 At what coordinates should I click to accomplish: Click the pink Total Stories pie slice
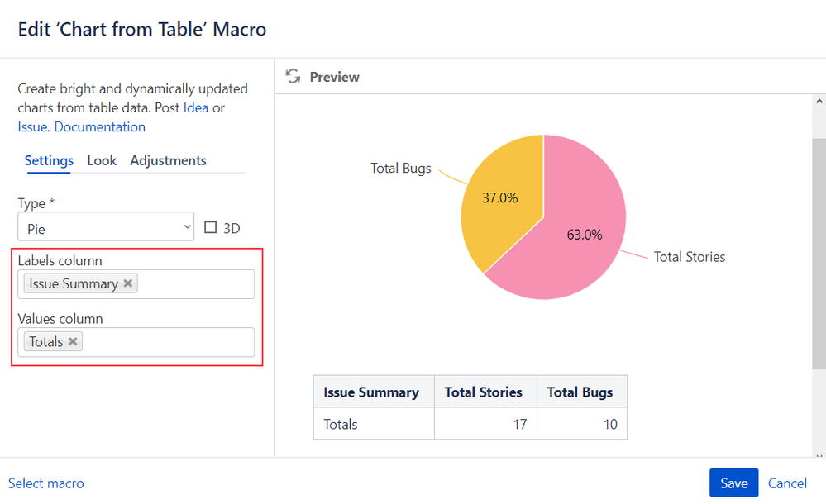[580, 237]
